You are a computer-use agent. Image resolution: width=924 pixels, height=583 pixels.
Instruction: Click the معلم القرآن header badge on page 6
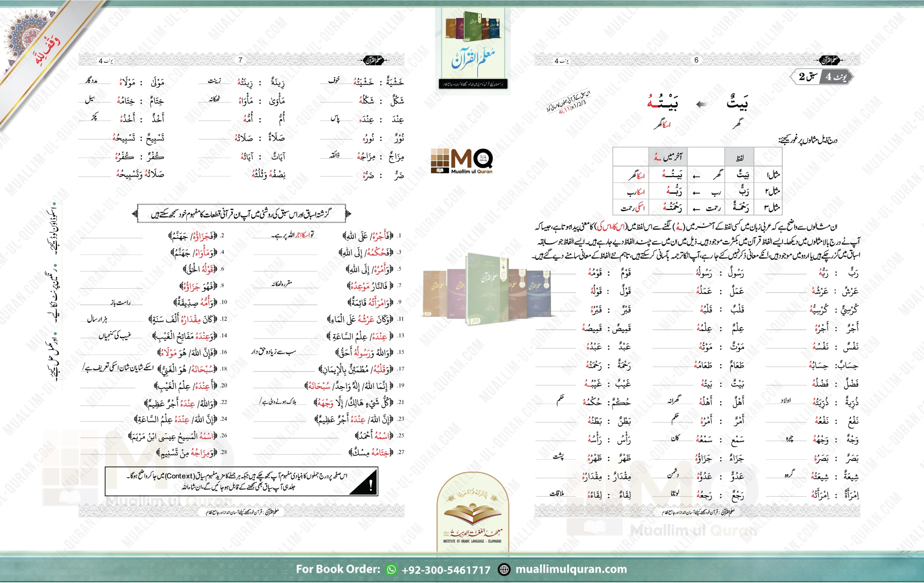click(829, 60)
